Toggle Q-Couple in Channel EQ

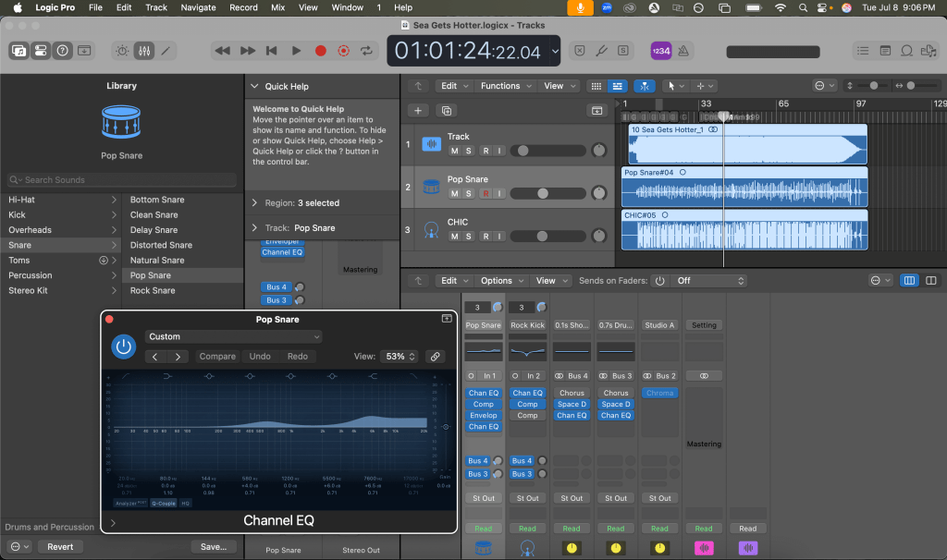(163, 504)
